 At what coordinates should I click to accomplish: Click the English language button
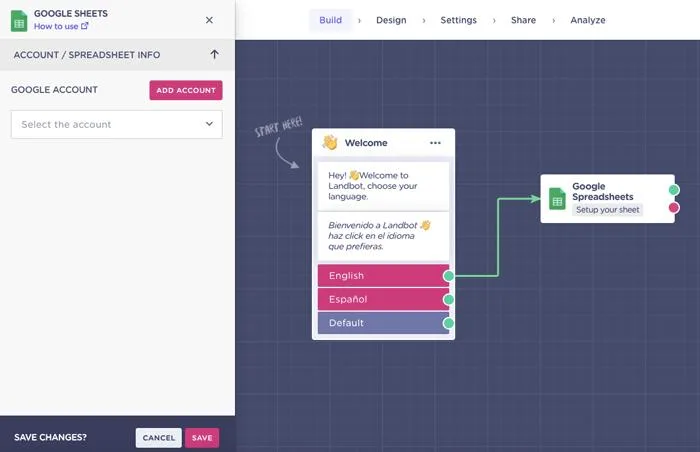coord(383,276)
